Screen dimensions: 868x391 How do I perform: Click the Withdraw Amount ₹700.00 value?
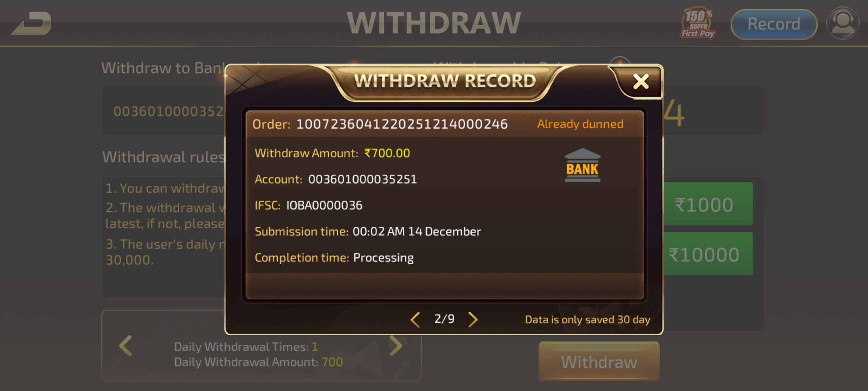point(387,153)
